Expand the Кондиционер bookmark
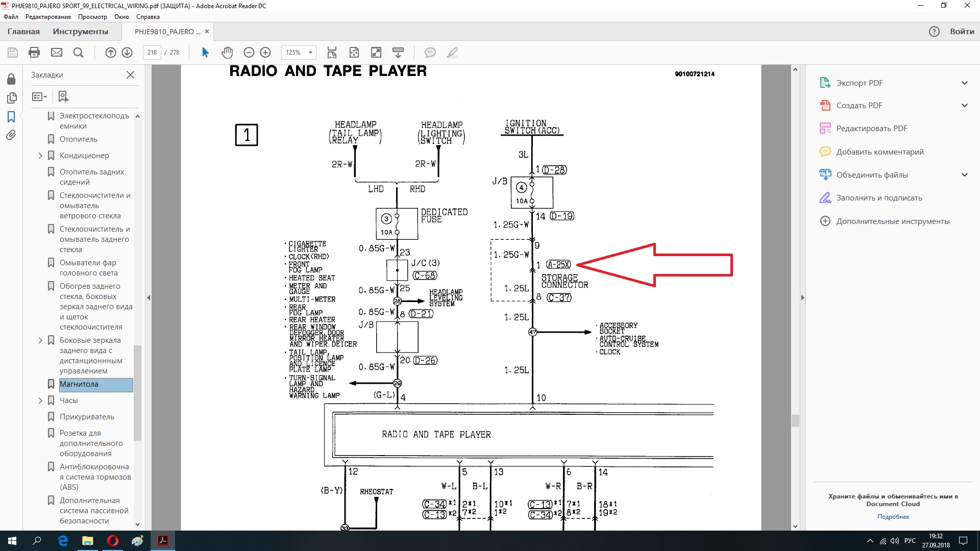The height and width of the screenshot is (551, 980). [x=40, y=156]
